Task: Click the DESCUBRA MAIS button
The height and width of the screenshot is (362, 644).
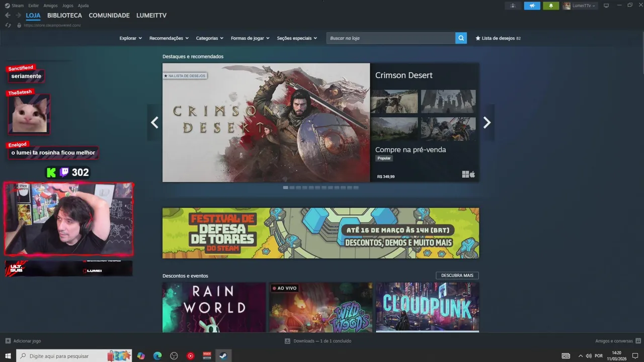Action: point(457,276)
